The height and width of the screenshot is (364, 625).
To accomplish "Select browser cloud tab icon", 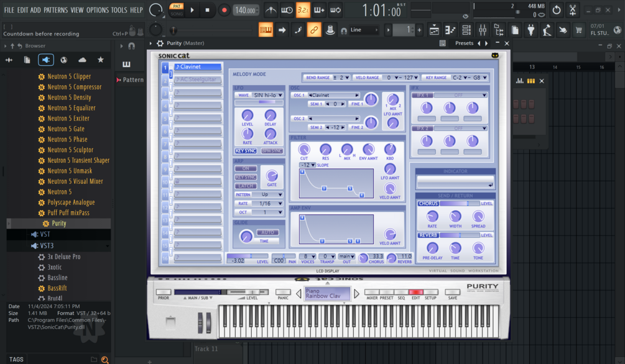I will click(x=82, y=60).
